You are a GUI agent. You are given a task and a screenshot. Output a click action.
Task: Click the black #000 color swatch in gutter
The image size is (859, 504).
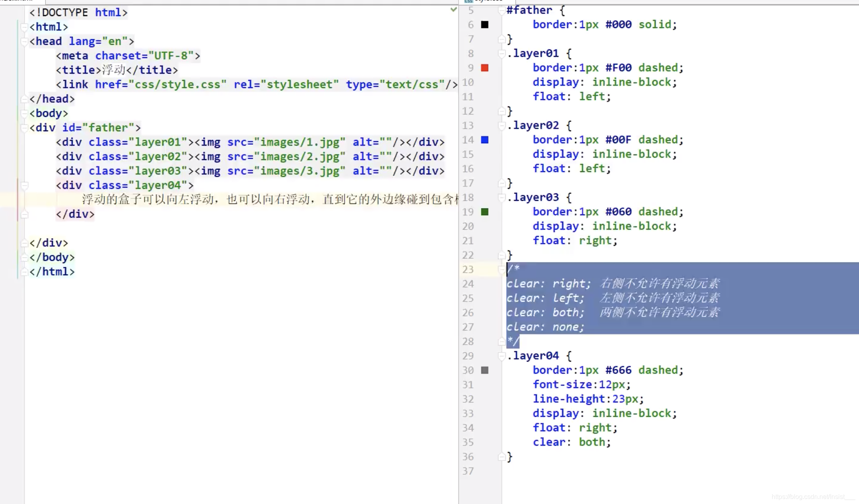[484, 25]
